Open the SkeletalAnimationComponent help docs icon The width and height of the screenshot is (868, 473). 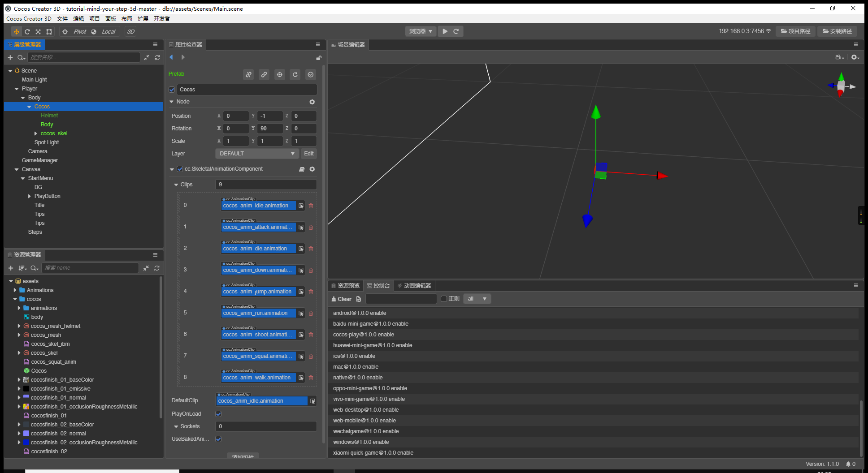302,169
